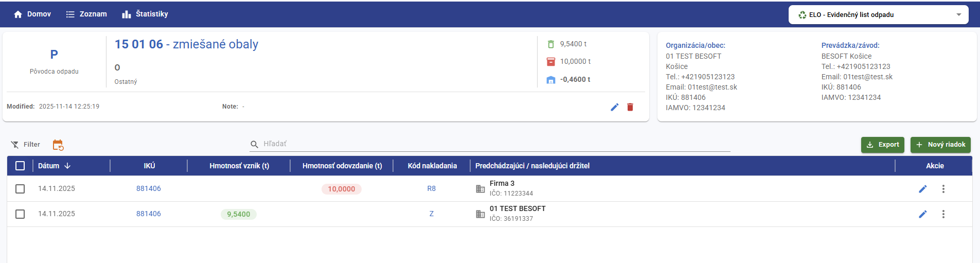The height and width of the screenshot is (263, 980).
Task: Open three-dot menu for 01 TEST BESOFT row
Action: (943, 214)
